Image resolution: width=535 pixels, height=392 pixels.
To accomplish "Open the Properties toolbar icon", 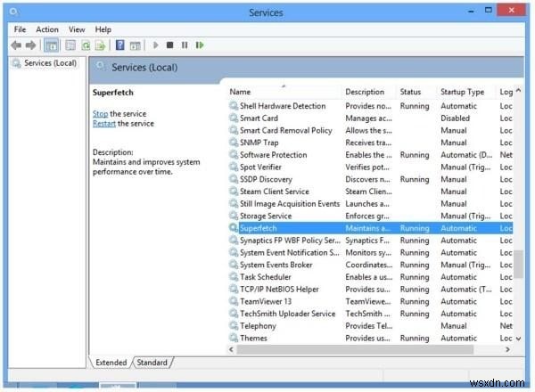I will tap(70, 45).
